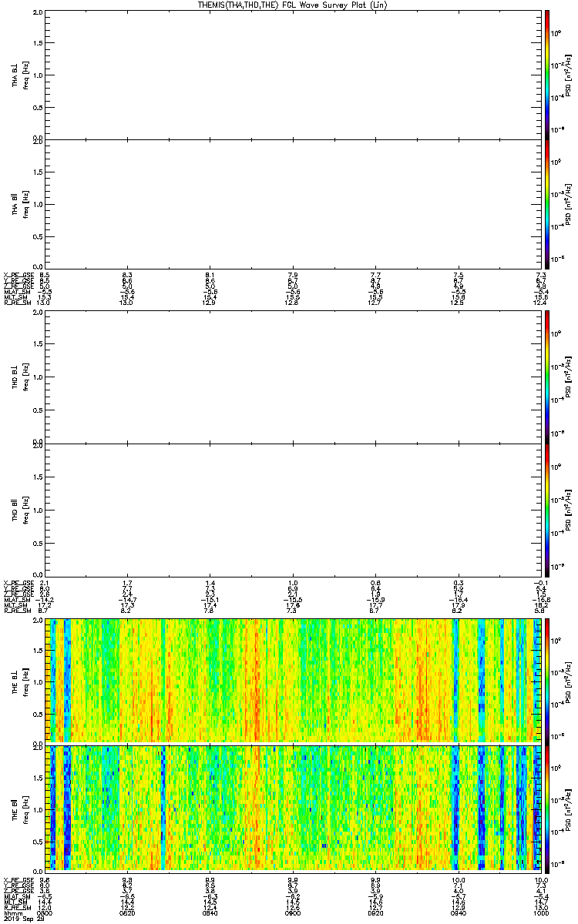Click the 0900 time tick label
Viewport: 578px width, 924px height.
(x=292, y=914)
